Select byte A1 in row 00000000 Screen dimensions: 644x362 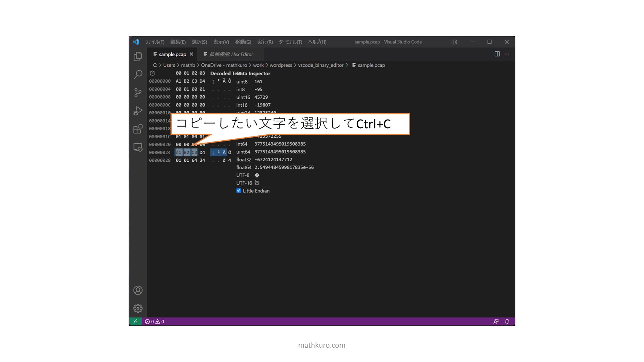178,81
